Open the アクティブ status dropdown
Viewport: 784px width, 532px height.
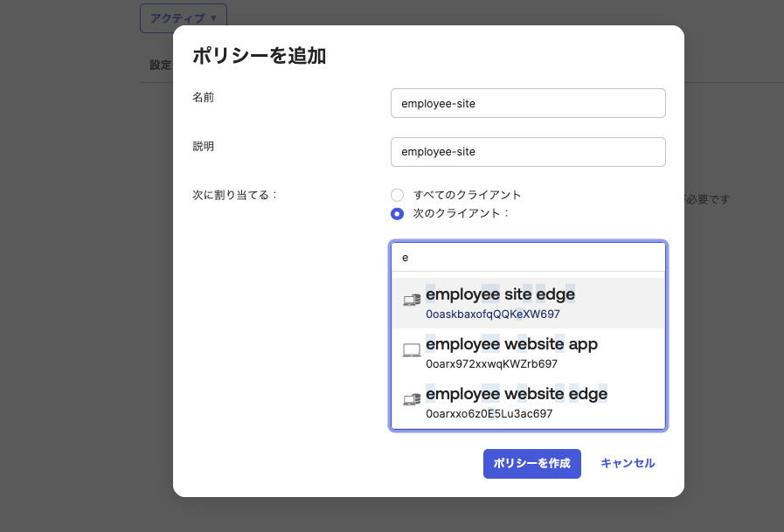click(183, 17)
